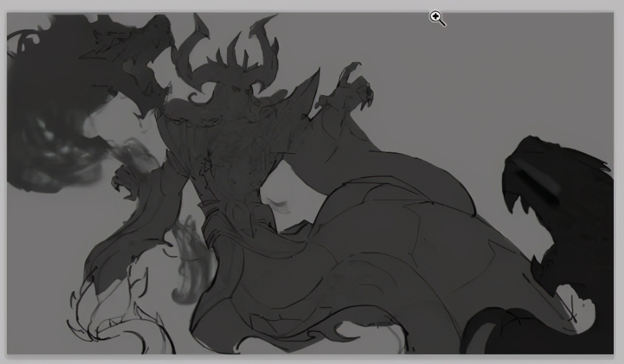Viewport: 624px width, 364px height.
Task: Click the smoke wisp beside the figure's leg
Action: (189, 263)
